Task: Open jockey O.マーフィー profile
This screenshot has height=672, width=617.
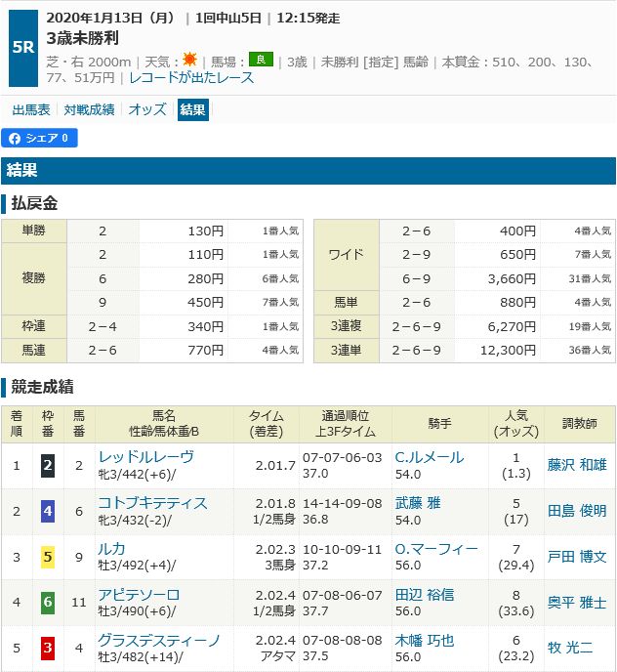Action: 435,549
